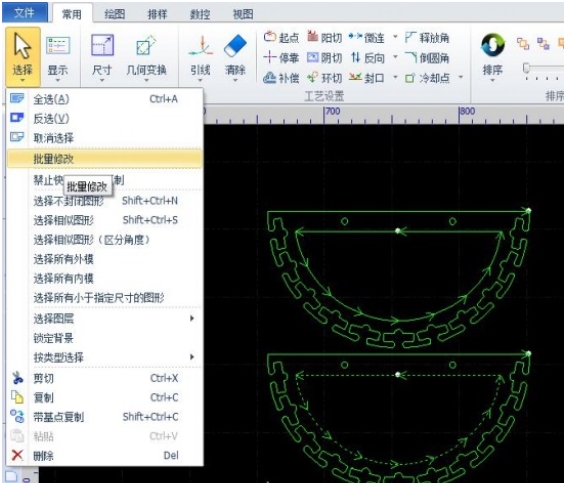Screen dimensions: 565x483
Task: Click the 补偿 compensation icon
Action: click(270, 77)
